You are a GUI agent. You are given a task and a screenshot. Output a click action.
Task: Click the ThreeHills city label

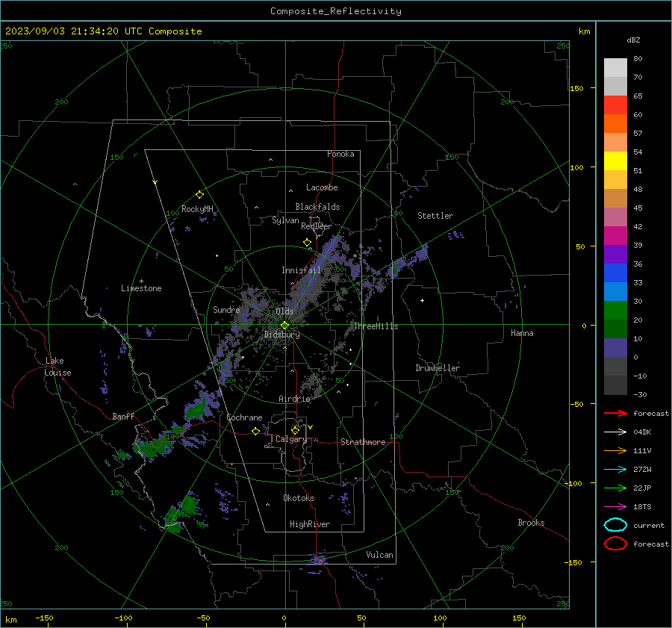pyautogui.click(x=376, y=326)
